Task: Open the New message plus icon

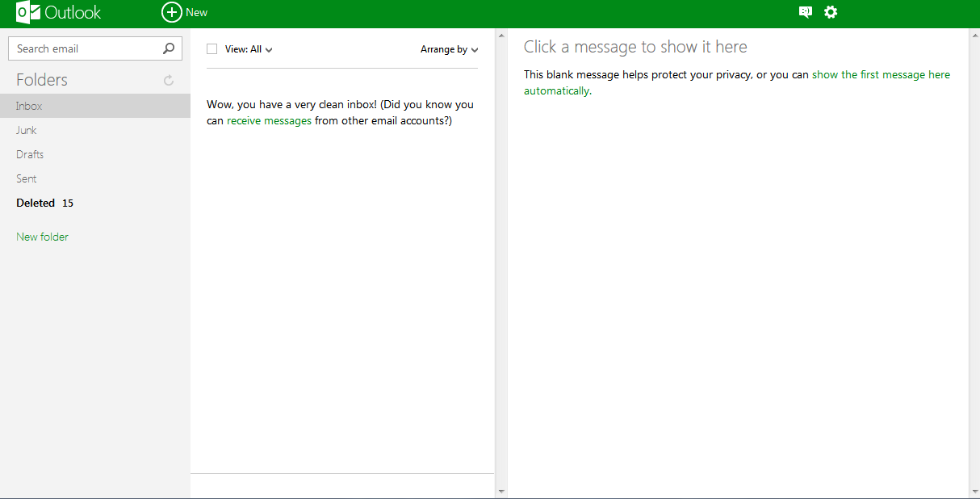Action: coord(171,12)
